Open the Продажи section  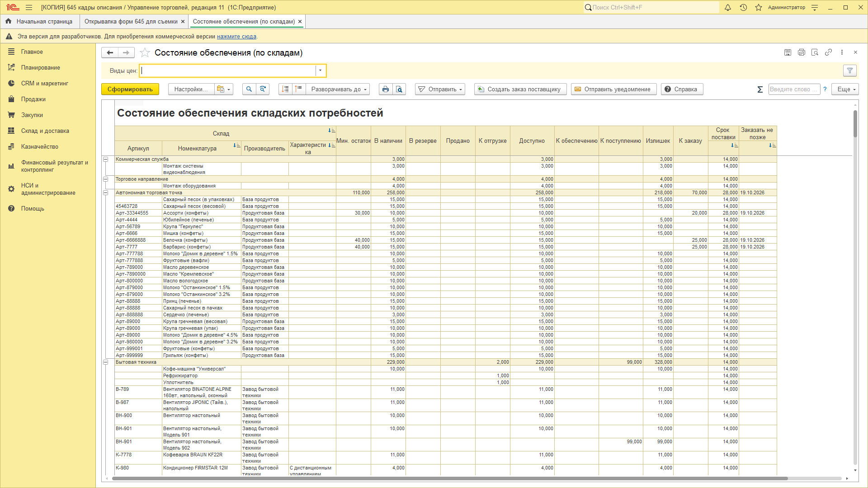point(33,99)
